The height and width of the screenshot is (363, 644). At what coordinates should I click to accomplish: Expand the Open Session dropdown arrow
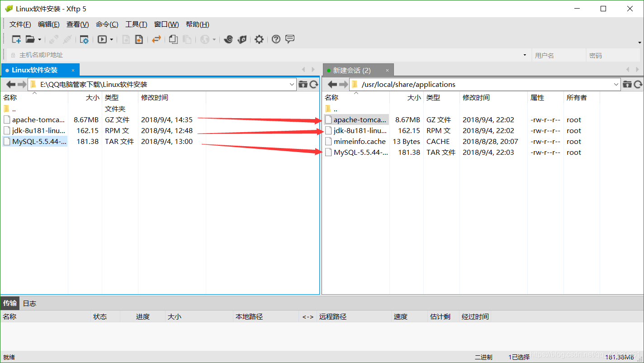(40, 39)
